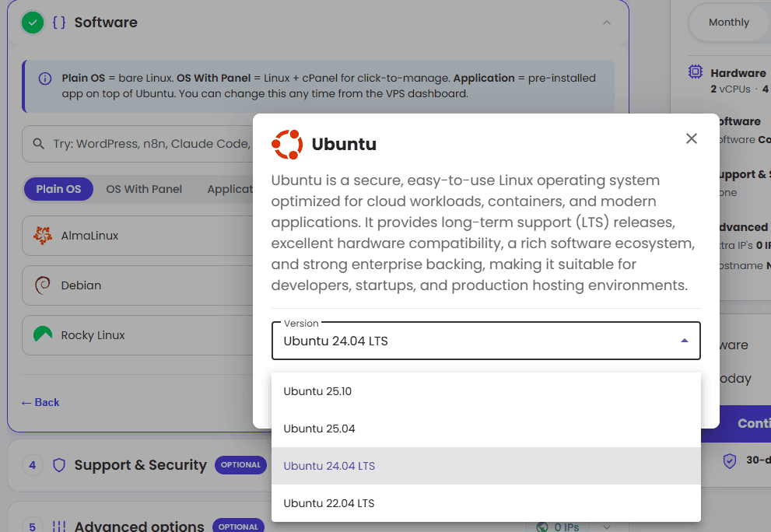Click the Support & Security shield icon

pyautogui.click(x=59, y=465)
